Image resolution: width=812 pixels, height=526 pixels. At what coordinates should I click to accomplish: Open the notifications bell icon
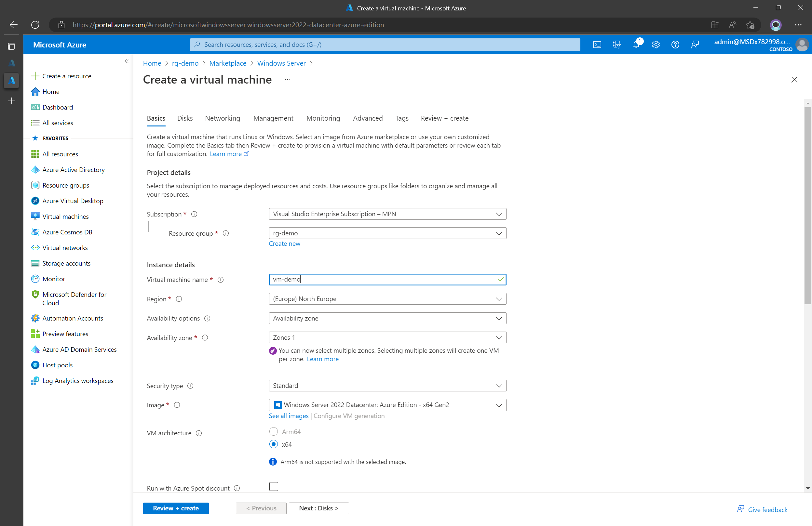click(636, 45)
